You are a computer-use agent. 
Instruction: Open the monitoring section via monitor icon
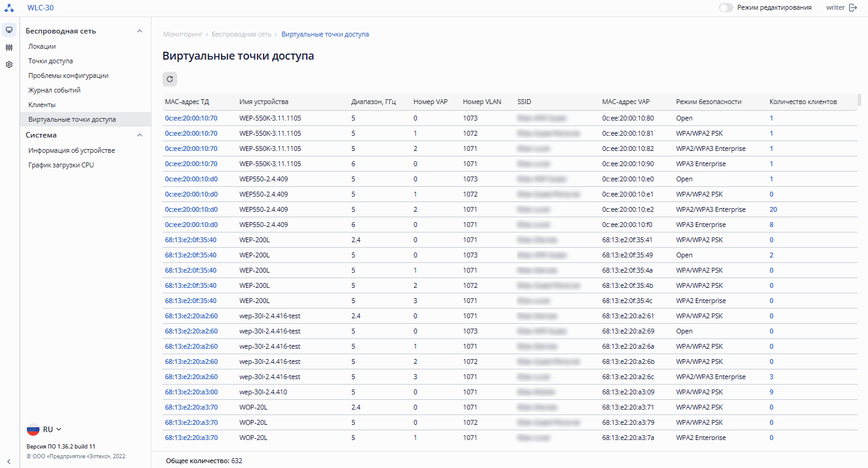tap(9, 30)
